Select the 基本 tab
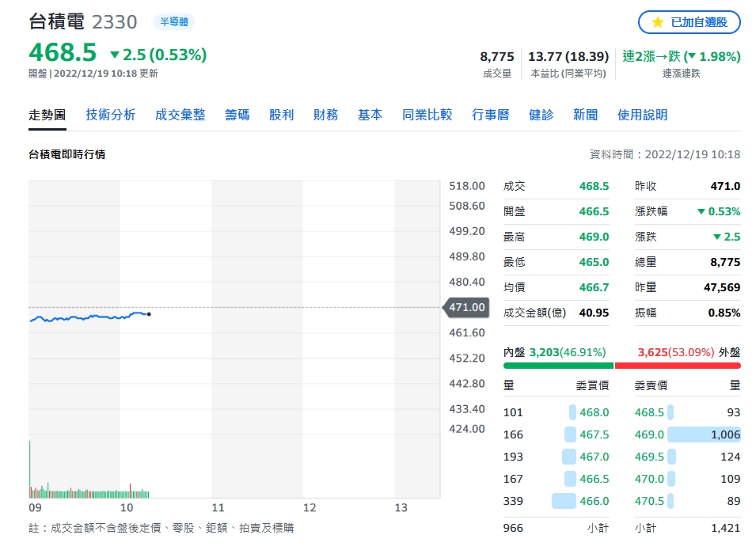The image size is (756, 550). 370,115
